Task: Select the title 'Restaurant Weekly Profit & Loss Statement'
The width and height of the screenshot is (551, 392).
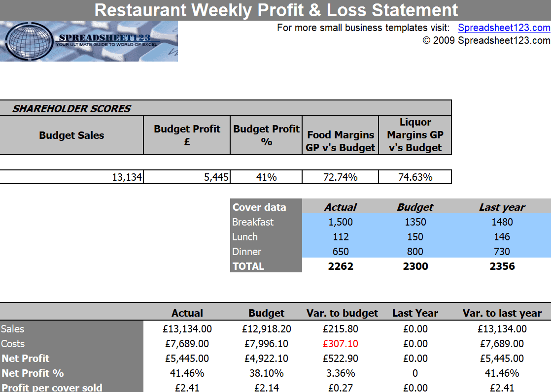Action: coord(276,10)
